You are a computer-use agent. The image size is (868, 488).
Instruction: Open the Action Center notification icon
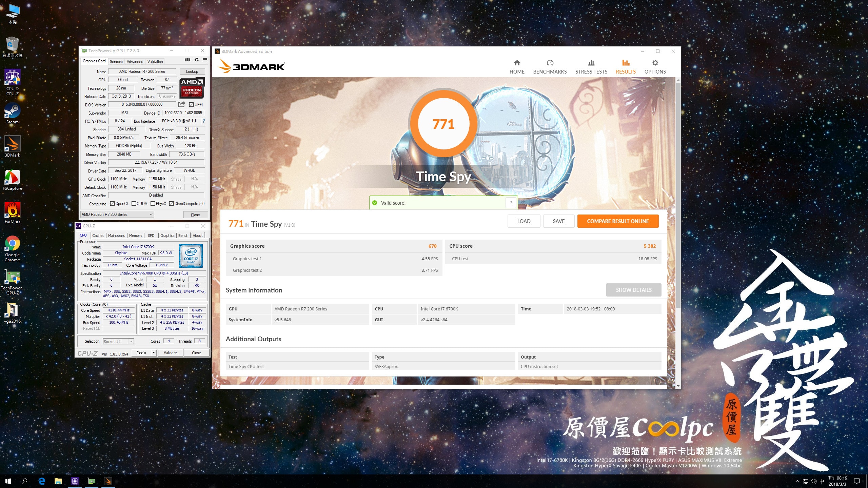(857, 481)
